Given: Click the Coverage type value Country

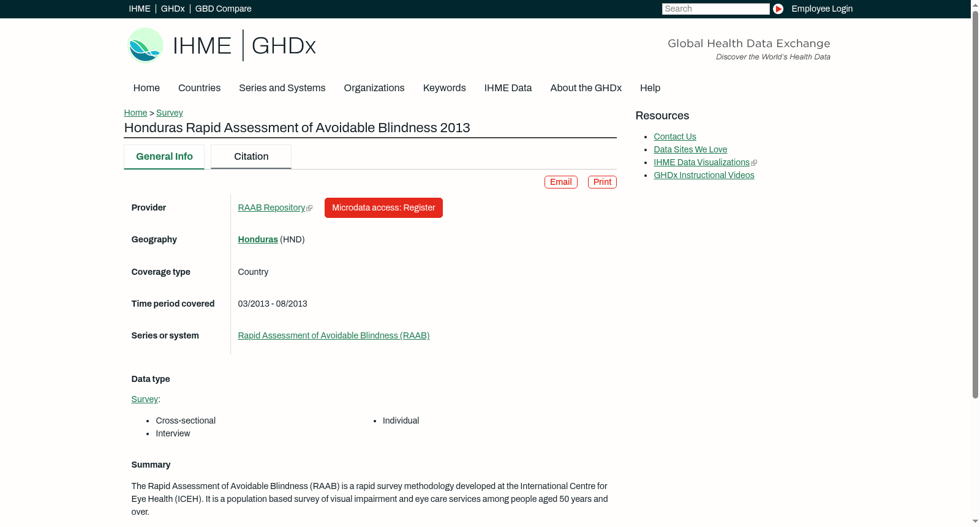Looking at the screenshot, I should [x=253, y=272].
